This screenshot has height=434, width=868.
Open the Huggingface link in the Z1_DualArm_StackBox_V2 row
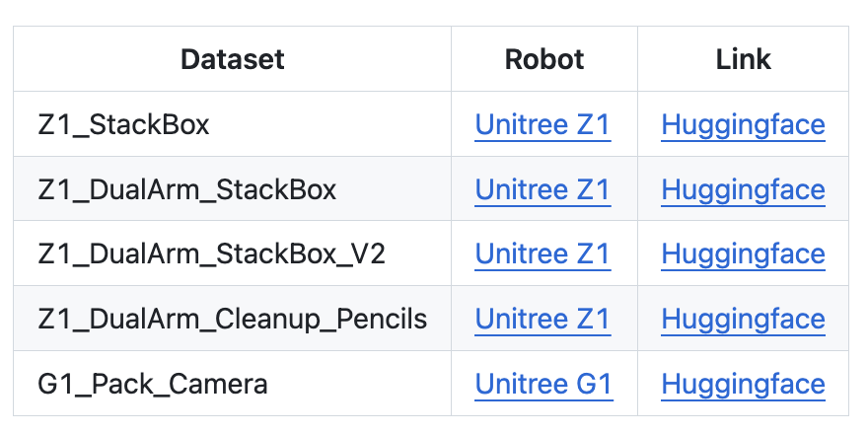pos(743,254)
